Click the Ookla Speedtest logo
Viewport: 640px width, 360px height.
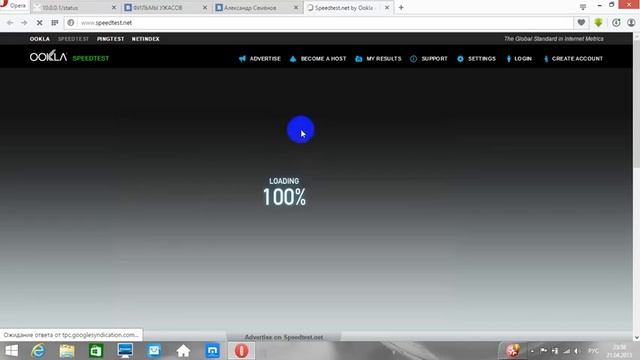tap(69, 57)
